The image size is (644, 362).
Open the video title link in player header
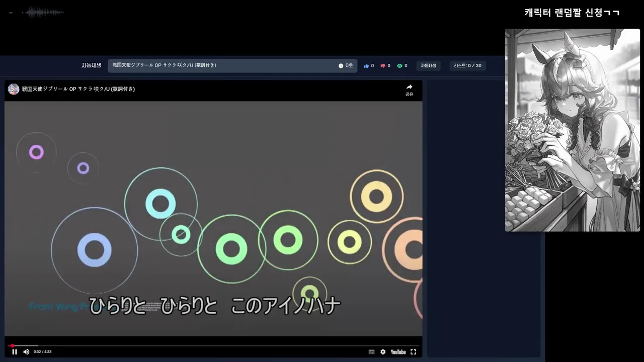78,89
